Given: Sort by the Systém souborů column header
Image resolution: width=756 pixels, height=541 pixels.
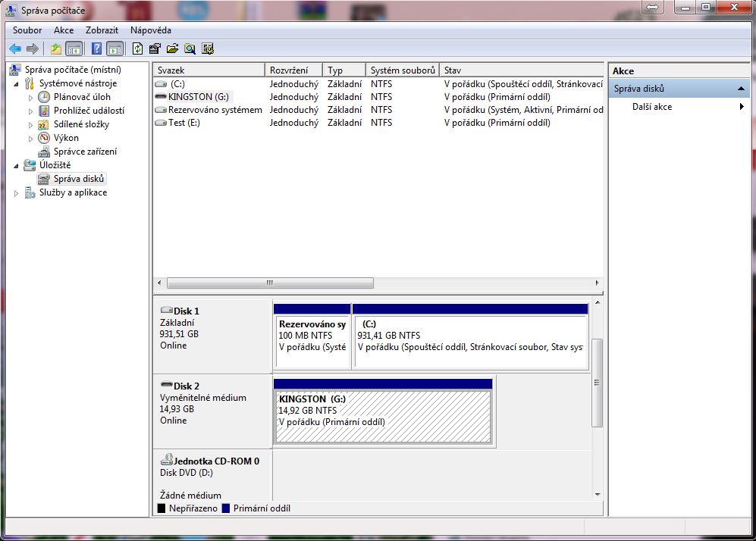Looking at the screenshot, I should tap(403, 70).
